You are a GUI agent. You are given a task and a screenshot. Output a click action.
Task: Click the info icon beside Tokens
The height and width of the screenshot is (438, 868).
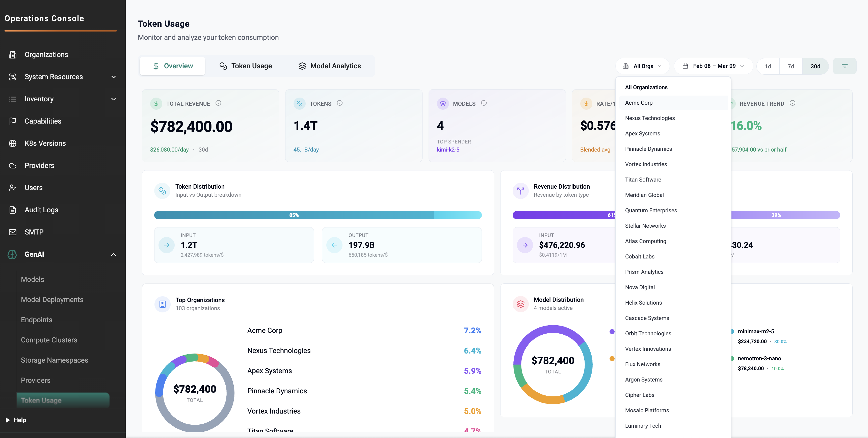(x=340, y=103)
